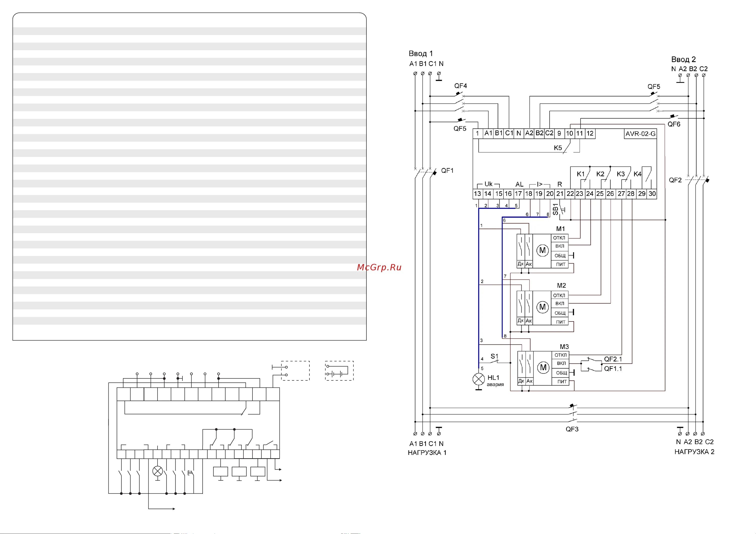Image resolution: width=756 pixels, height=534 pixels.
Task: Click the SB1 pushbutton symbol
Action: point(562,209)
